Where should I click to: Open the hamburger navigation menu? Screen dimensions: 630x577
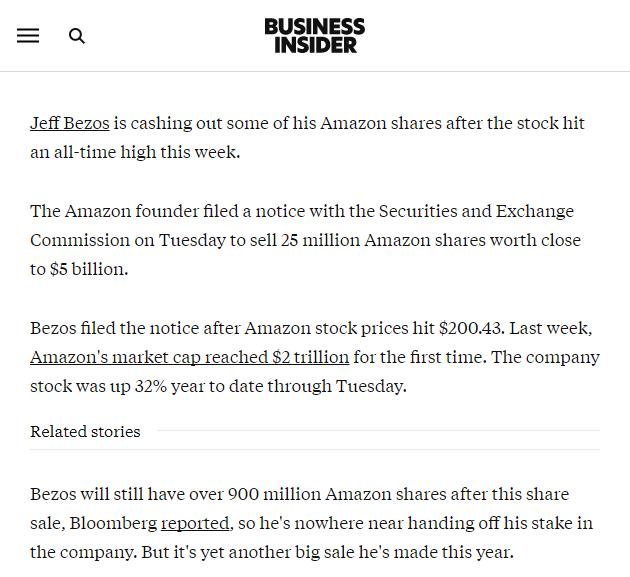28,36
